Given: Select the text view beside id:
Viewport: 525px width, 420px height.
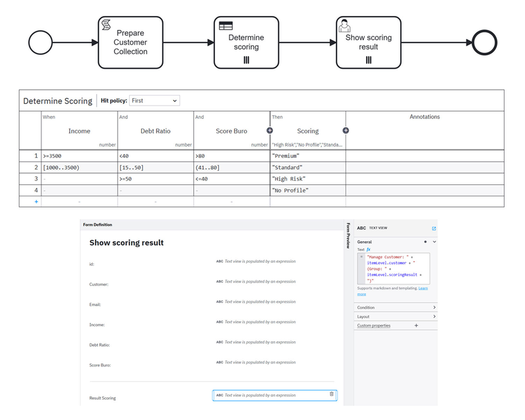Looking at the screenshot, I should (256, 262).
